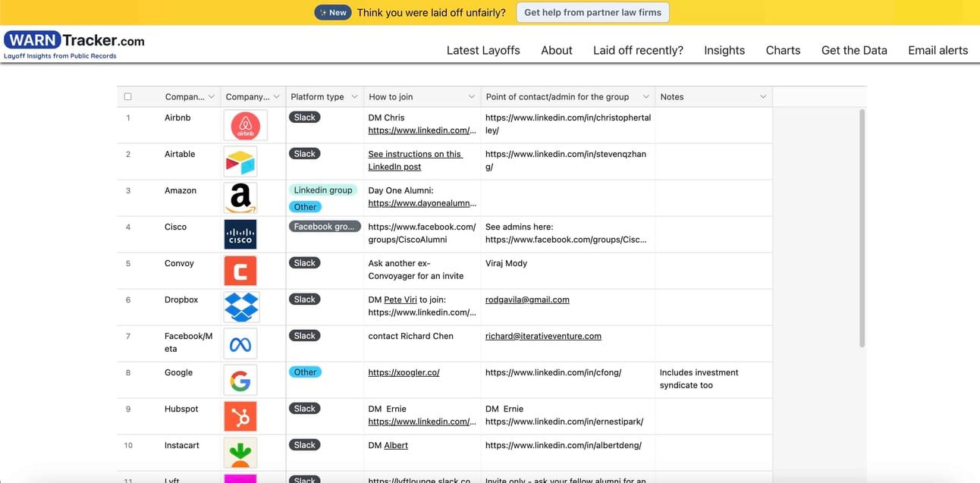Open the Convoy company logo thumbnail

(240, 271)
